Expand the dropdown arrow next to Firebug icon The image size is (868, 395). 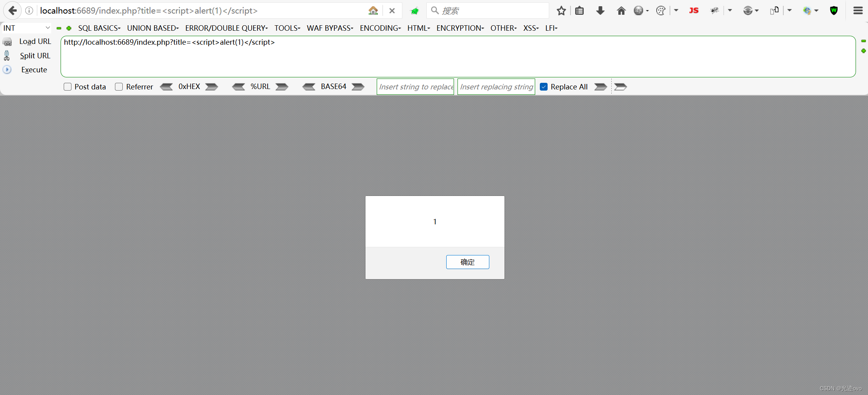point(730,10)
